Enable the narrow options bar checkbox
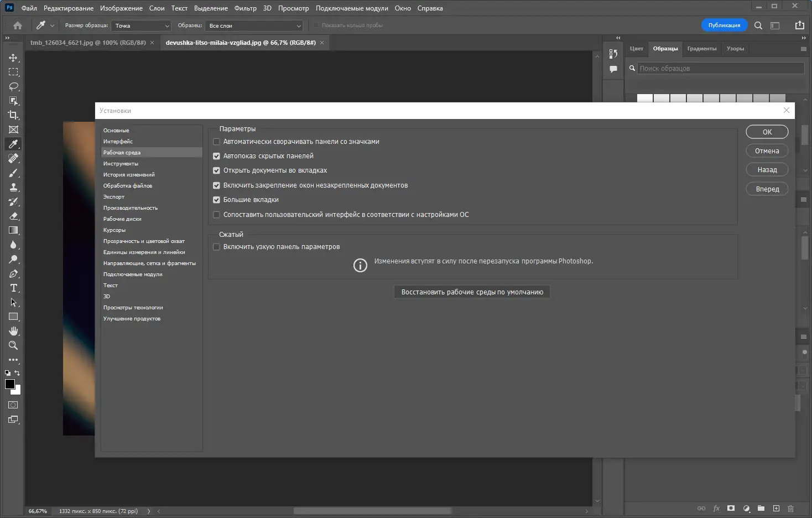The height and width of the screenshot is (518, 812). pos(216,247)
